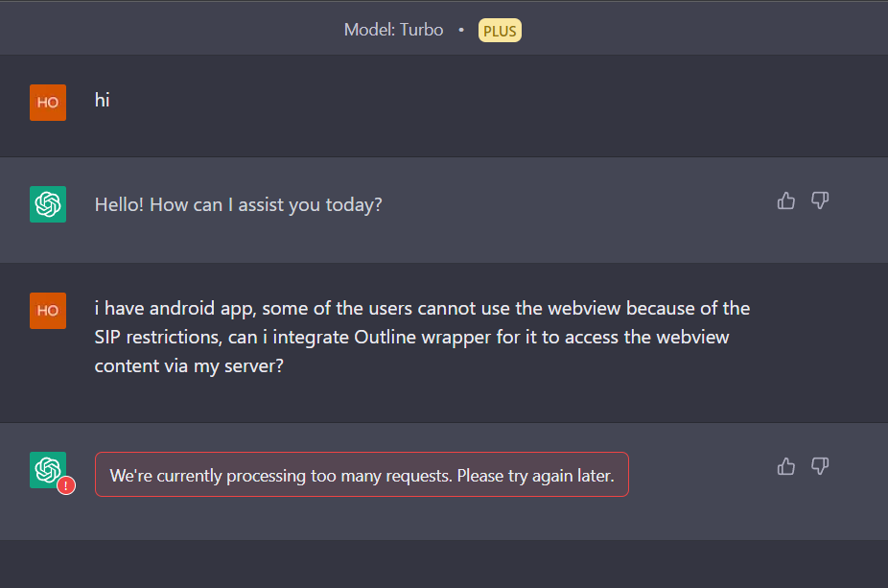Click the line starting 'i have android app'
Viewport: 888px width, 588px height.
(422, 308)
